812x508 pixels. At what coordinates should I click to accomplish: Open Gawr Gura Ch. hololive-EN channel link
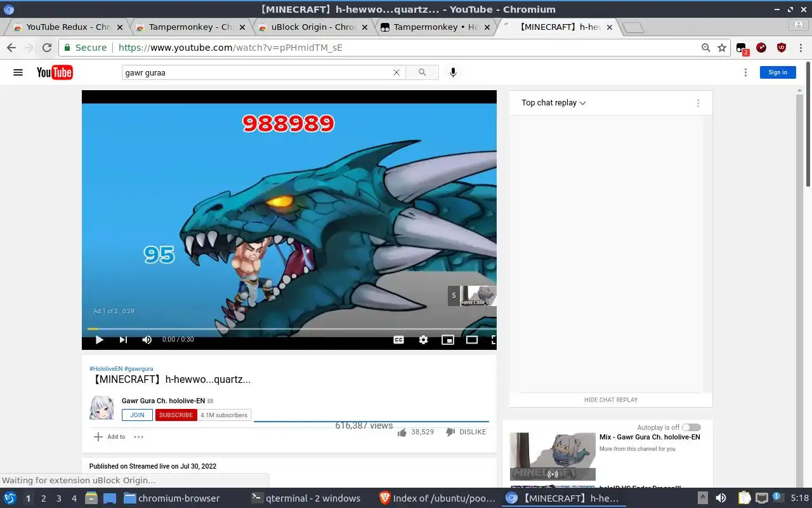point(163,401)
